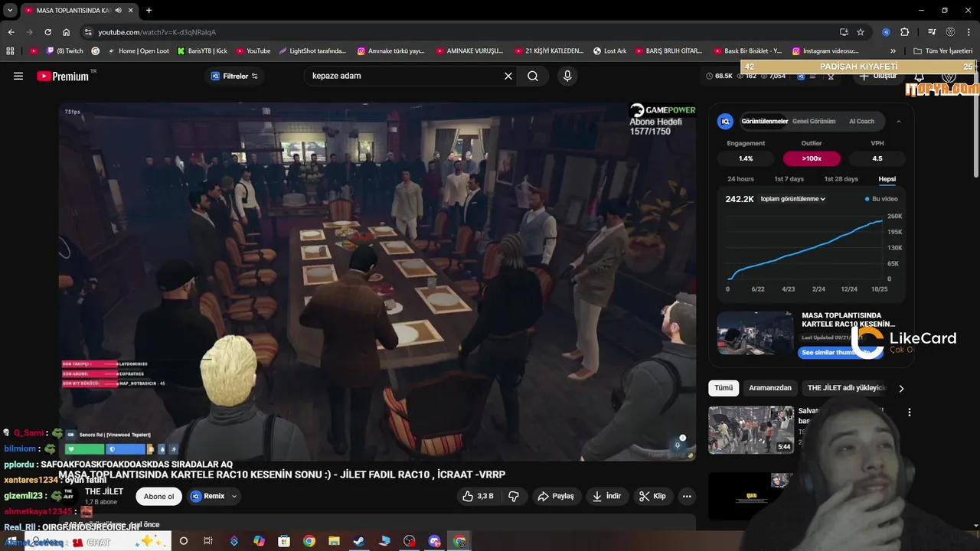Select the Tümü chip
The image size is (980, 551).
(724, 388)
